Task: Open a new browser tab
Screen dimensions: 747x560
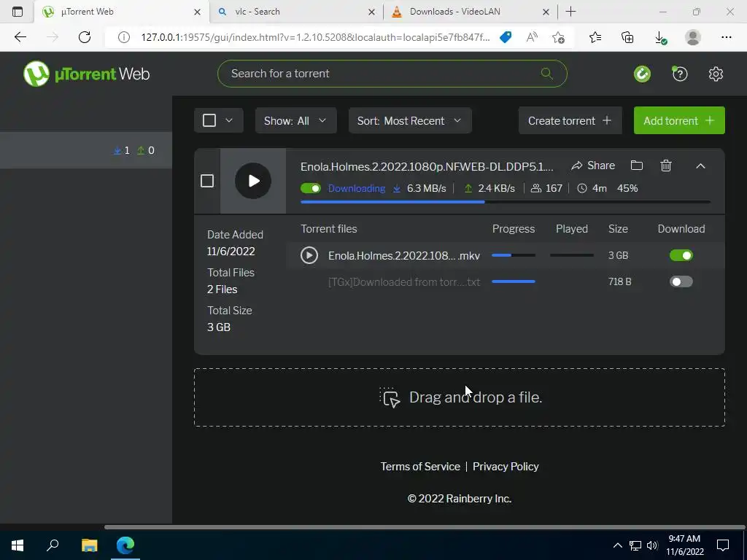Action: pyautogui.click(x=570, y=12)
